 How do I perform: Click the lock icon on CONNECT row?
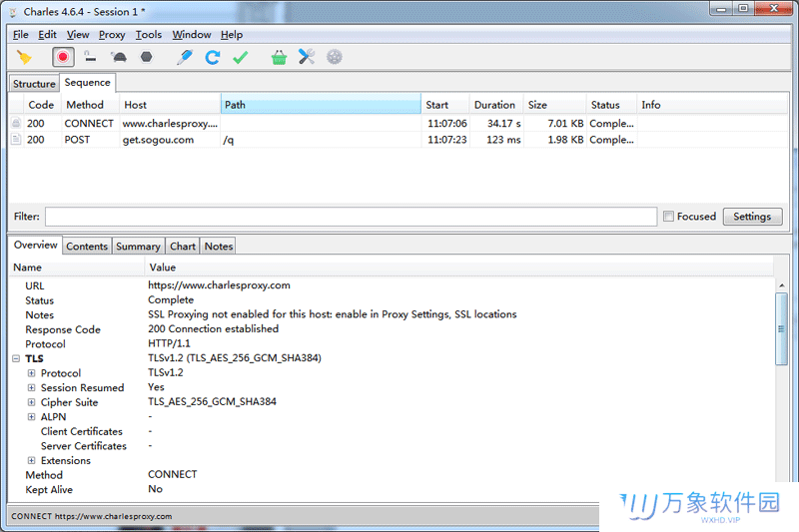click(16, 123)
